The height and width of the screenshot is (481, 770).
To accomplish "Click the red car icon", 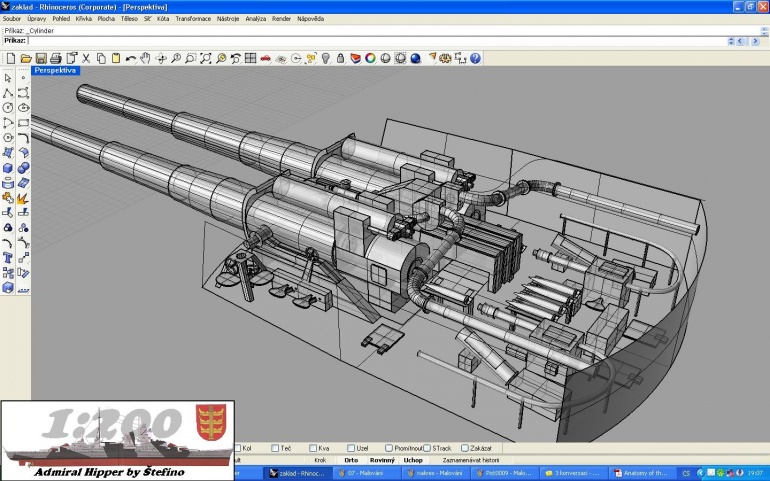I will [x=266, y=58].
